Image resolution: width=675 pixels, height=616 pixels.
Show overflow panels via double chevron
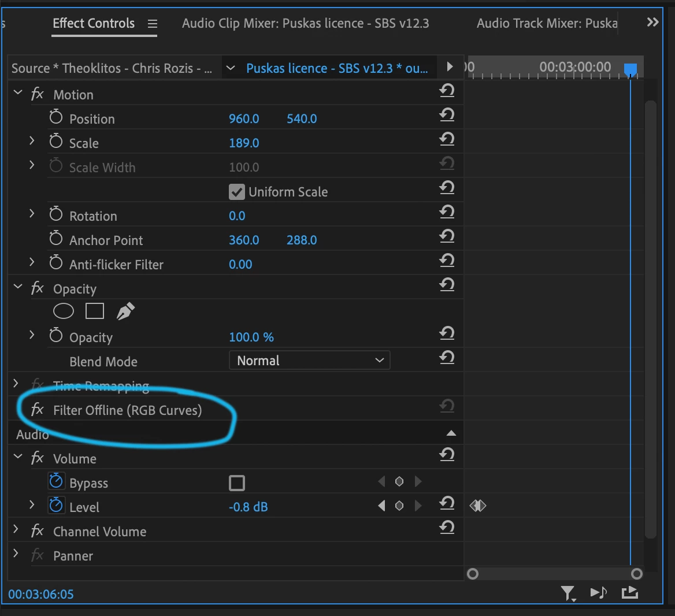click(652, 22)
